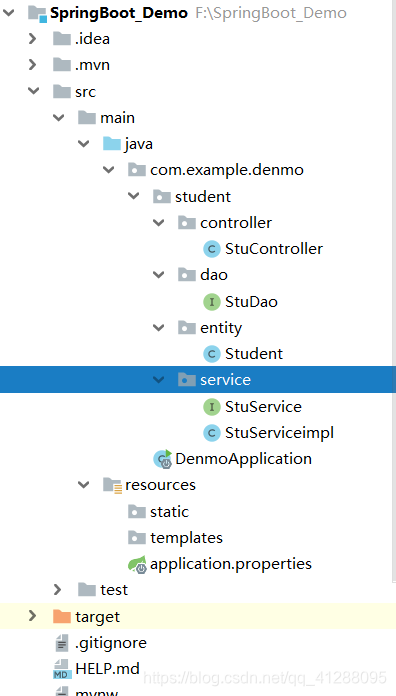This screenshot has width=396, height=696.
Task: Click the HELP.md markdown file icon
Action: click(x=62, y=669)
